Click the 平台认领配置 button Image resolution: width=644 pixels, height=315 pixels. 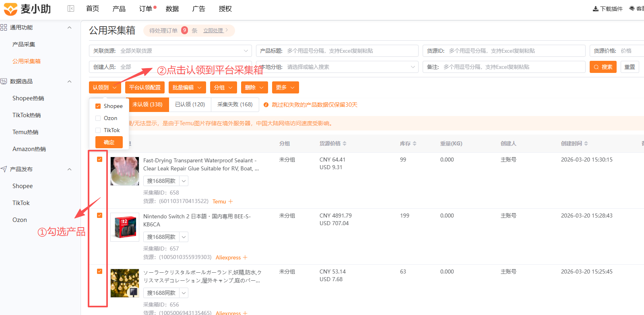[145, 87]
